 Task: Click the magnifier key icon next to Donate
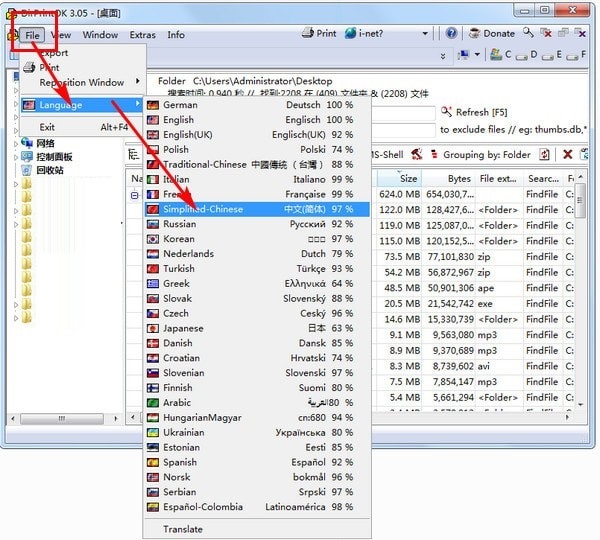click(x=528, y=33)
